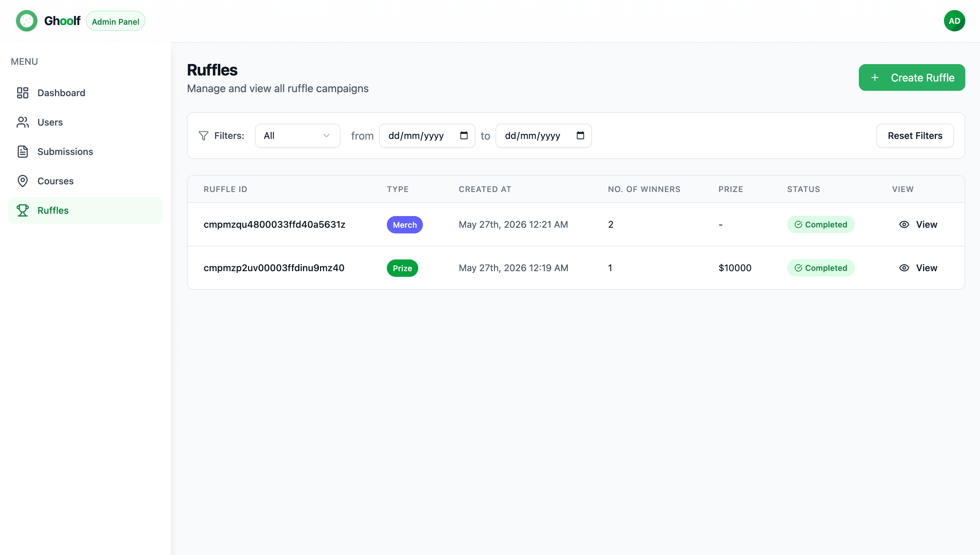Click the Filters: label

[229, 136]
